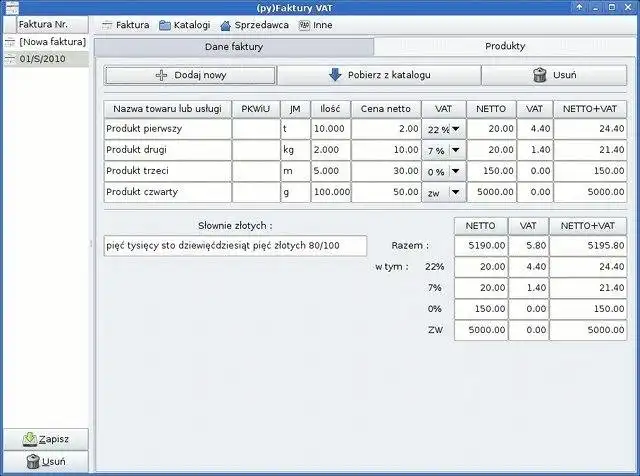Click blue down arrow icon for catalog

tap(335, 75)
